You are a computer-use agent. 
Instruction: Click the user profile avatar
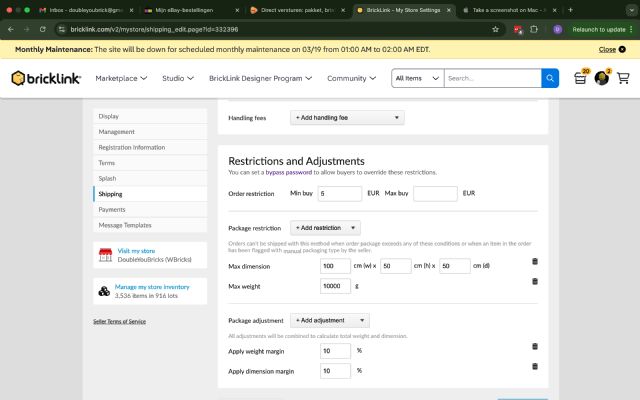tap(601, 78)
